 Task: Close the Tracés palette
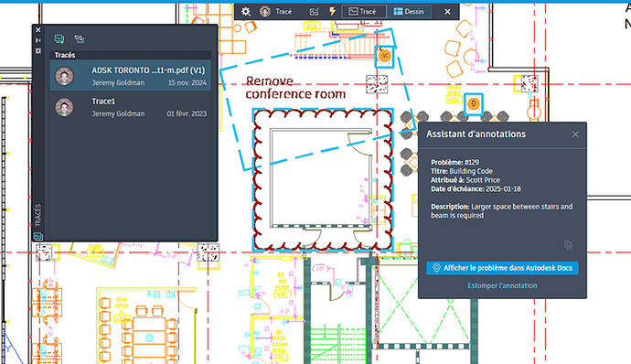38,30
